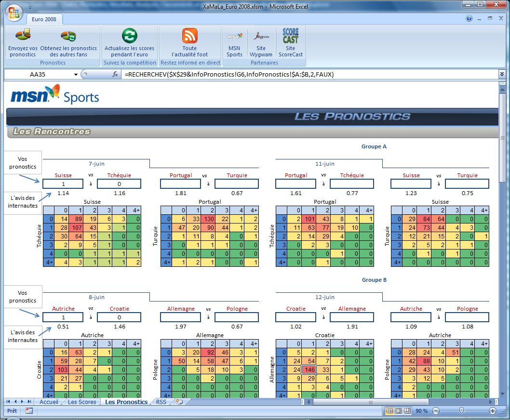This screenshot has width=510, height=420.
Task: Expand the formula bar with the chevron
Action: 502,75
